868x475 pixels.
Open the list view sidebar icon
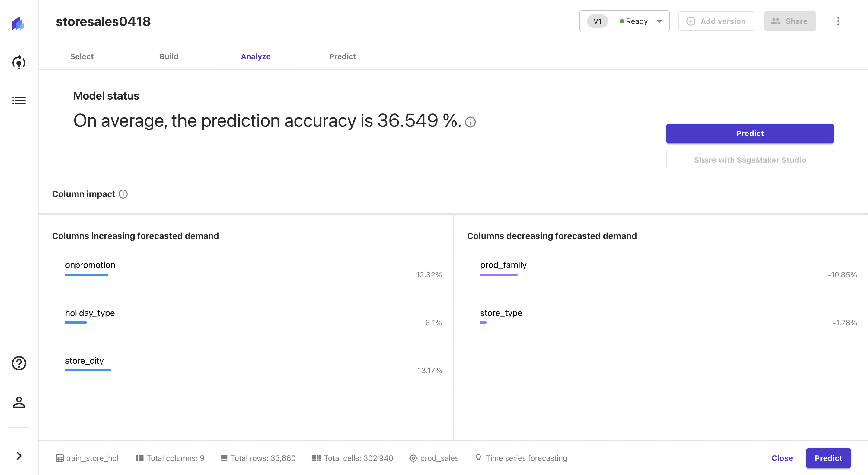tap(19, 100)
